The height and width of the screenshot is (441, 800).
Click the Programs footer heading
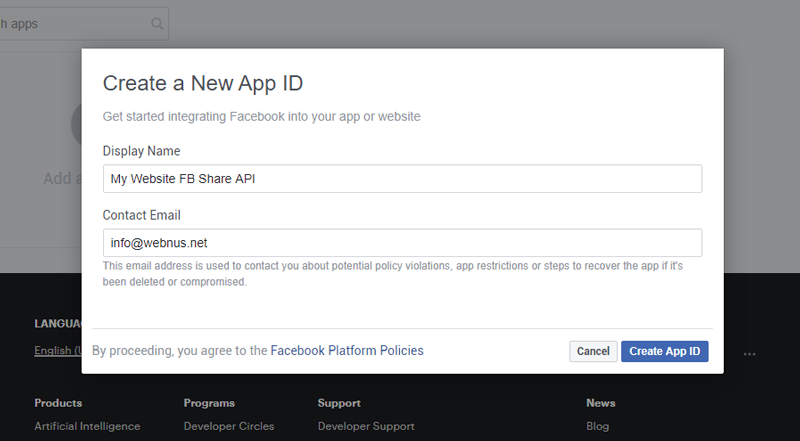coord(209,403)
